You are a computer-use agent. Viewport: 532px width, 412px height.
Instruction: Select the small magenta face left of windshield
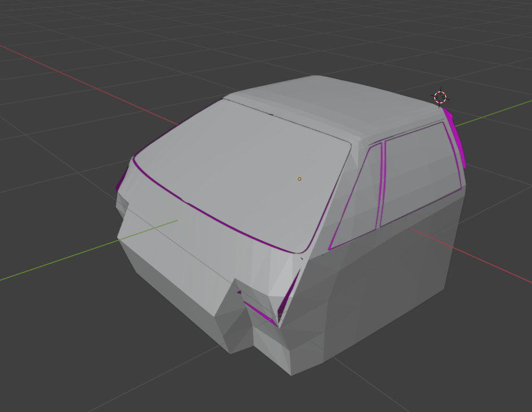tap(120, 185)
